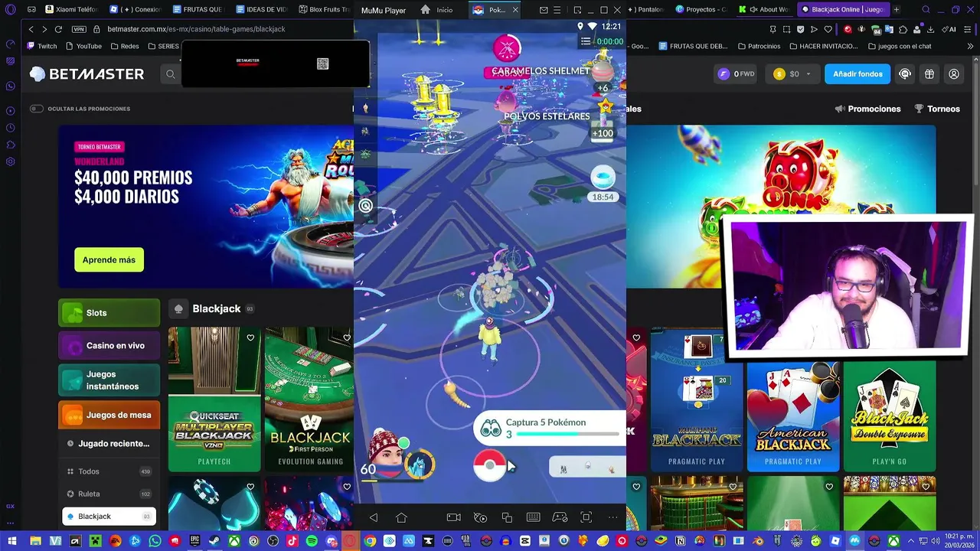Open the Promociones link
The height and width of the screenshot is (551, 980).
coord(867,109)
